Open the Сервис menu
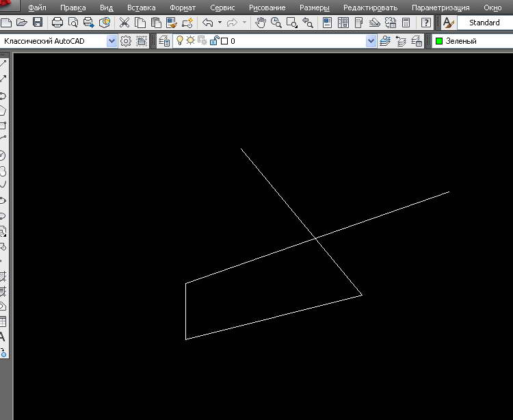The width and height of the screenshot is (513, 420). 222,8
